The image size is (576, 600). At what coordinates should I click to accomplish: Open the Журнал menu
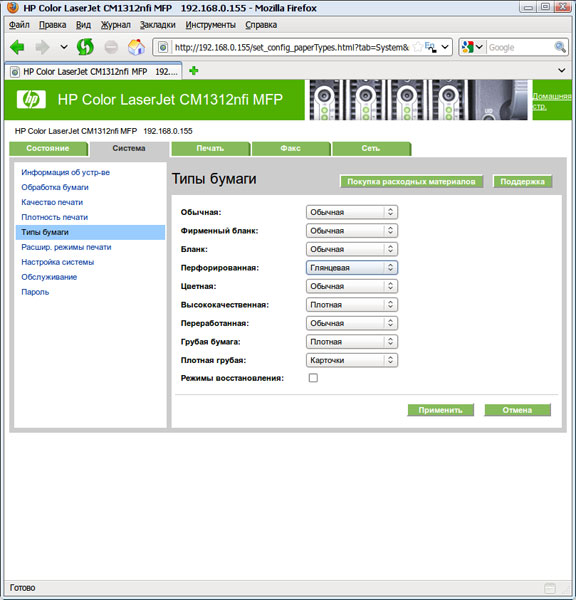115,25
